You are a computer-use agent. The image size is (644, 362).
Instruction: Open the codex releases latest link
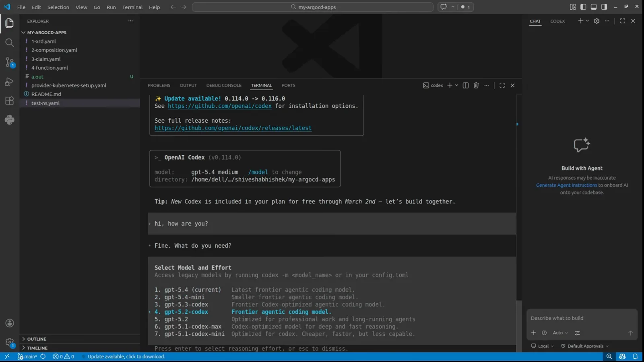point(233,128)
